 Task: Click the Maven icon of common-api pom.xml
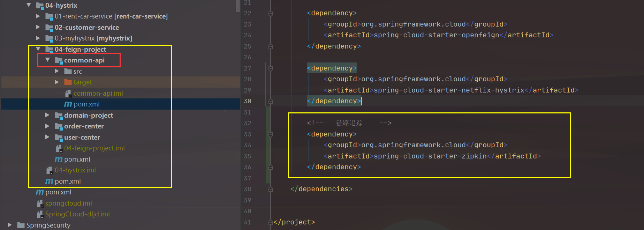[x=68, y=104]
